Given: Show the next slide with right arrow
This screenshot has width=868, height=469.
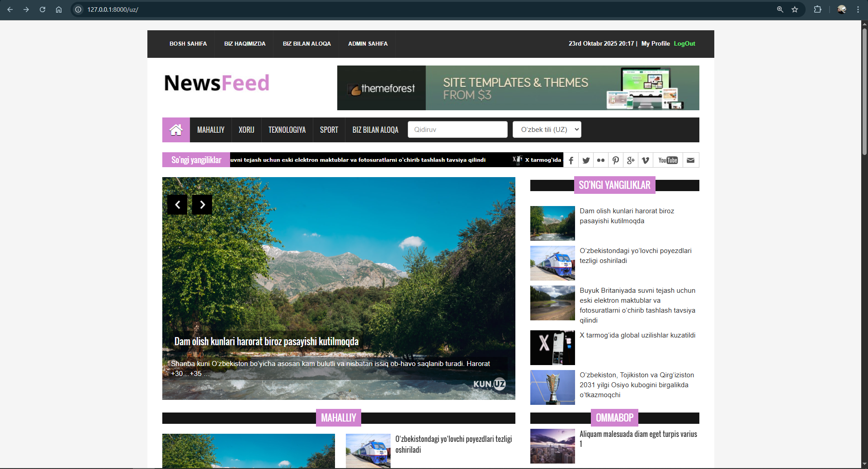Looking at the screenshot, I should pyautogui.click(x=202, y=204).
